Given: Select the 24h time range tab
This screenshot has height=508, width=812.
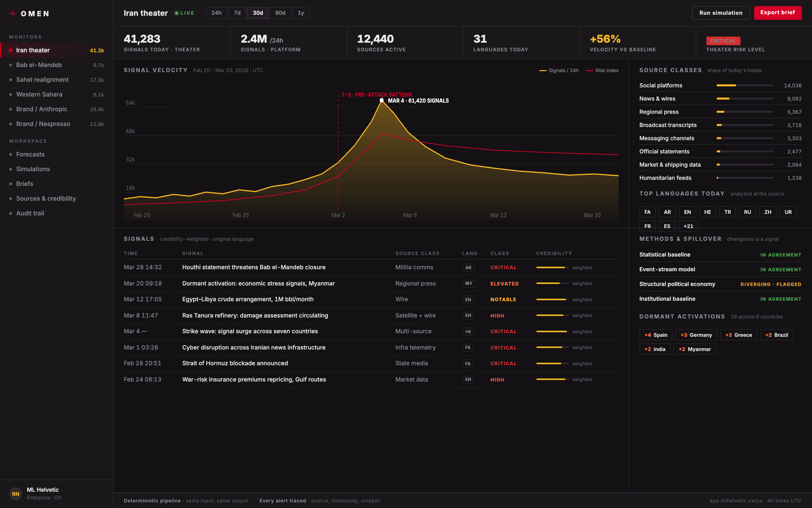Looking at the screenshot, I should coord(216,13).
